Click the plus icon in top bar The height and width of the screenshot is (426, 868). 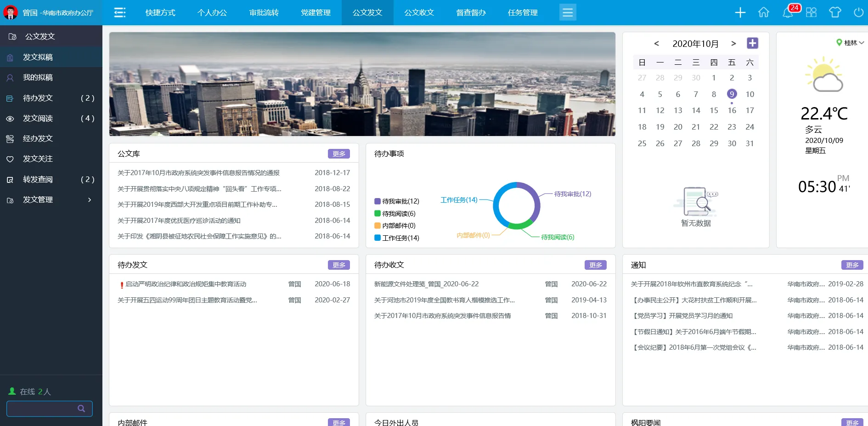coord(740,12)
